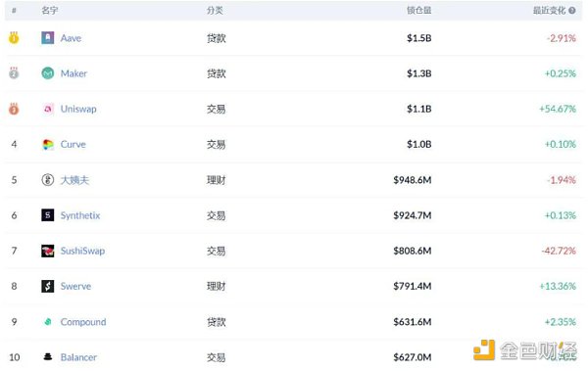Click the SushiSwap logo icon

(x=48, y=251)
